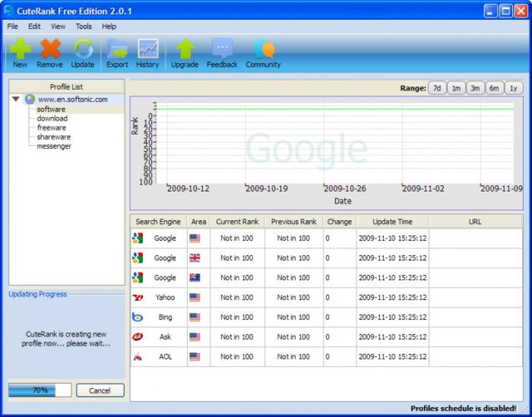Image resolution: width=532 pixels, height=417 pixels.
Task: Open the History chart icon
Action: (148, 49)
